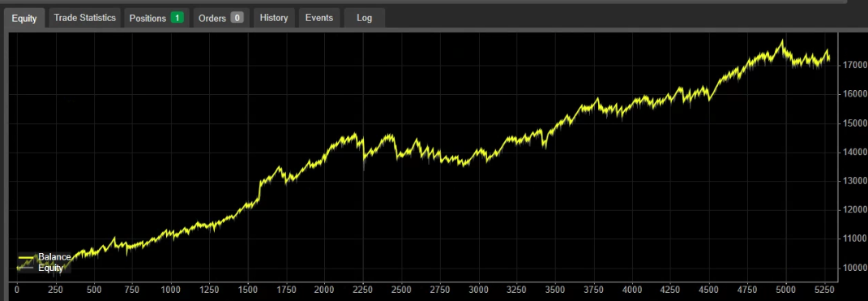
Task: Click the 10000 label on y-axis
Action: (x=855, y=268)
